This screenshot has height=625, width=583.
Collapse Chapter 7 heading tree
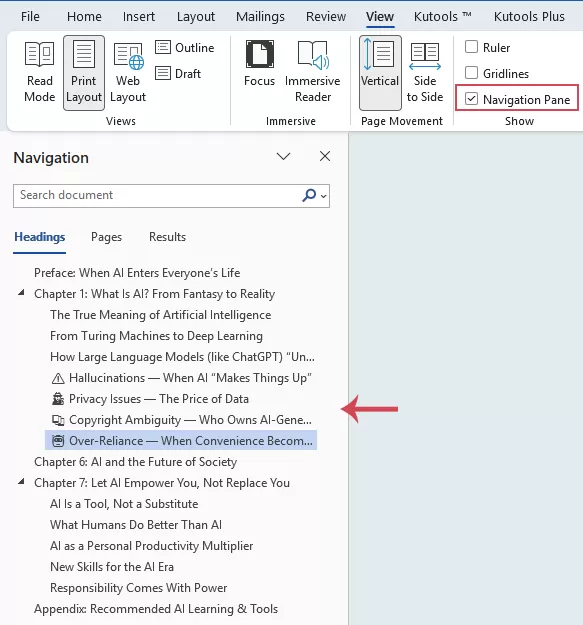(x=21, y=482)
